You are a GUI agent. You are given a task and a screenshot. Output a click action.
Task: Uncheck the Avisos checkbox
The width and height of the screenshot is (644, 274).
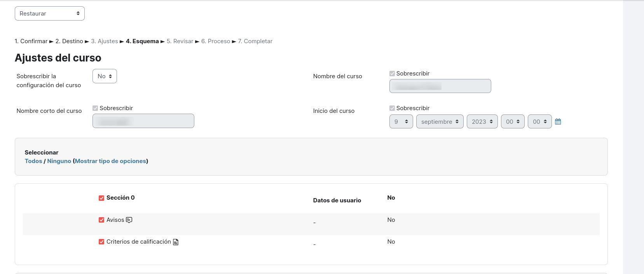click(101, 220)
